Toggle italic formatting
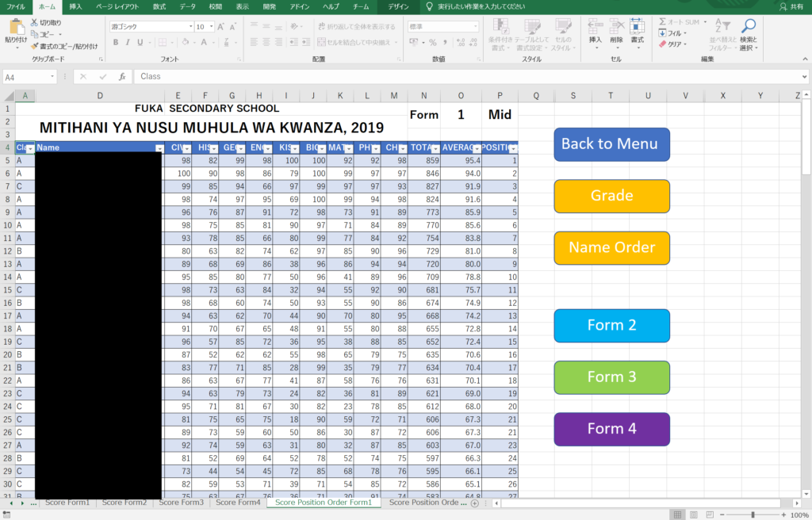Image resolution: width=812 pixels, height=520 pixels. [127, 43]
